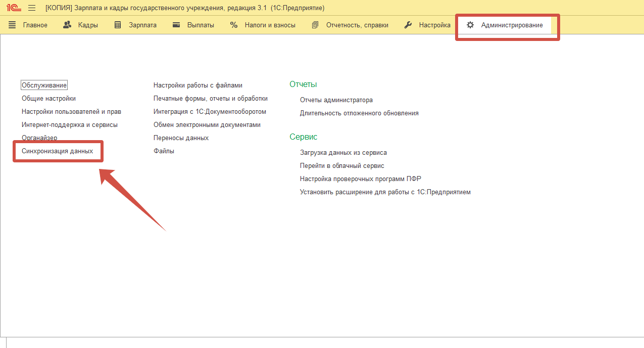Select the Администрирование section
This screenshot has height=348, width=644.
(x=505, y=25)
